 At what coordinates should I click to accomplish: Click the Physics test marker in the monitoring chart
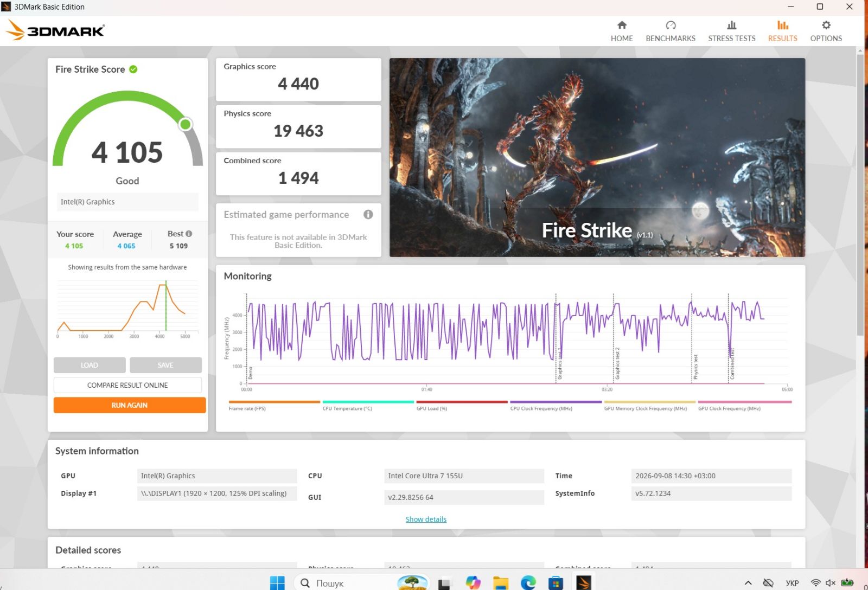point(695,367)
